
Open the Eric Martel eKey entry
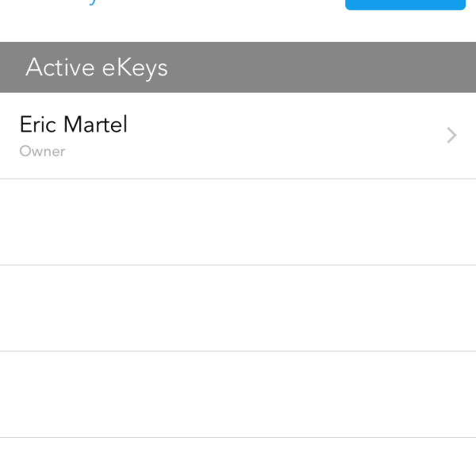238,136
